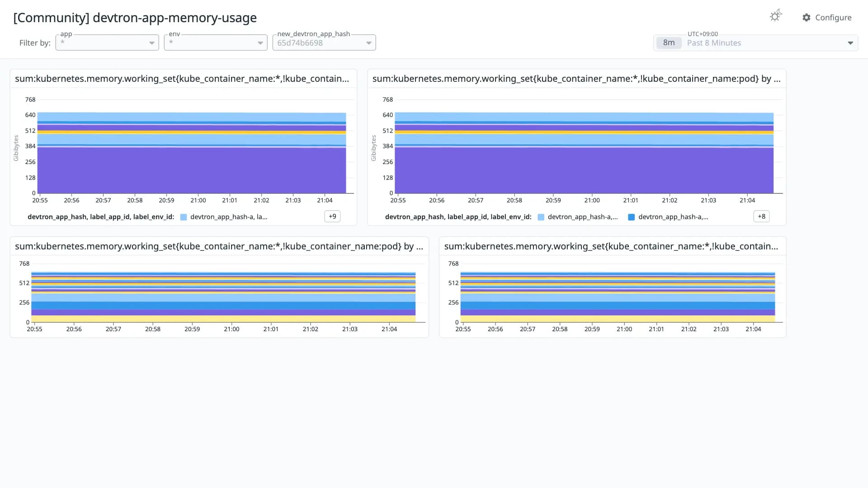Click the yellow bottom band in bottom-left graph
This screenshot has height=488, width=868.
(x=223, y=319)
